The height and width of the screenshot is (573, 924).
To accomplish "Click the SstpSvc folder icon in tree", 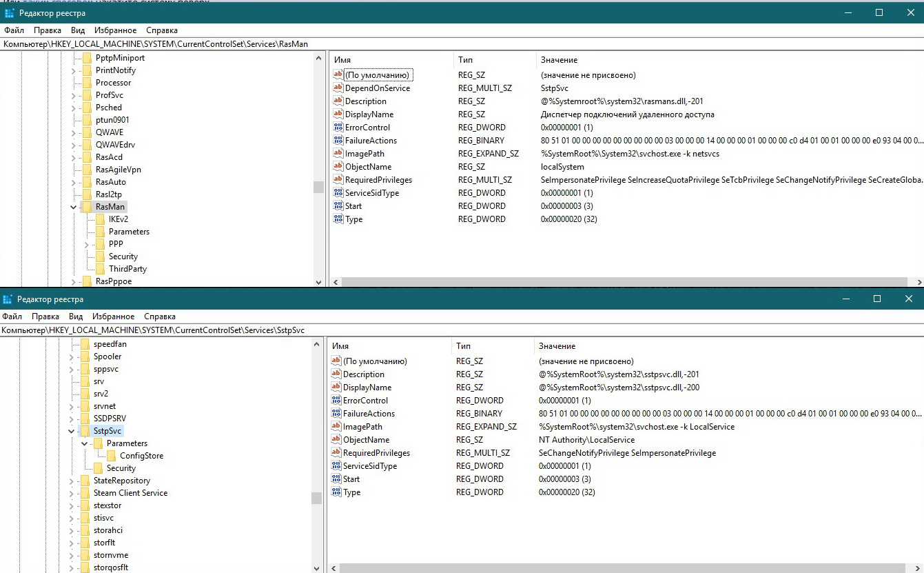I will click(x=85, y=431).
